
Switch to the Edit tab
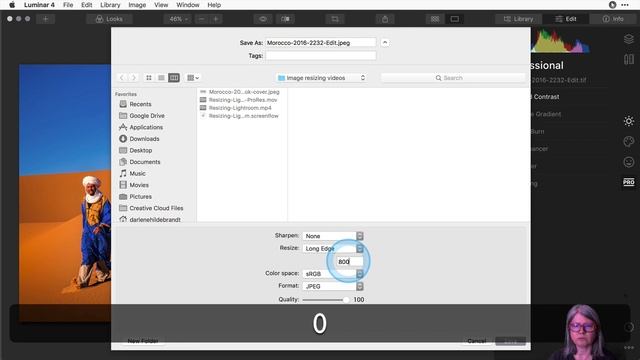pos(566,19)
